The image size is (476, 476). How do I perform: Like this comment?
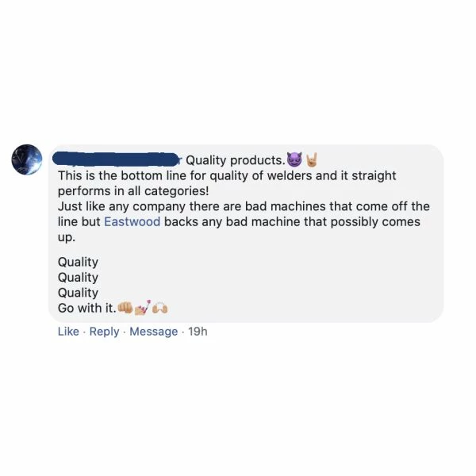click(68, 332)
